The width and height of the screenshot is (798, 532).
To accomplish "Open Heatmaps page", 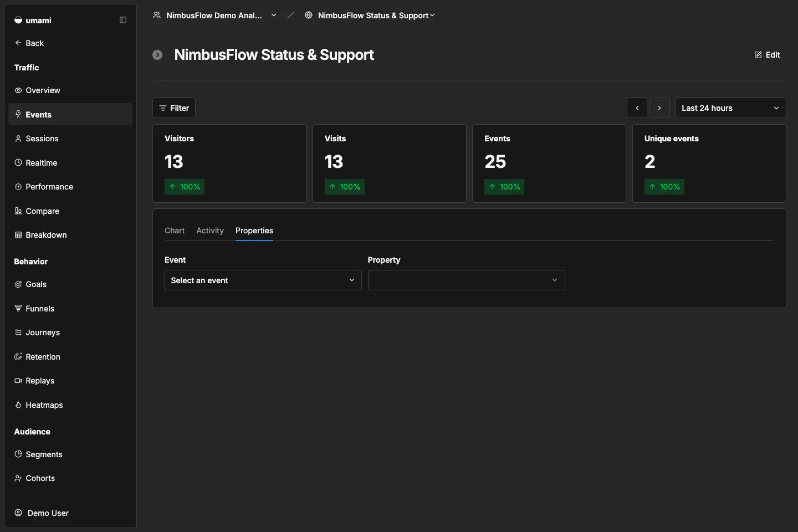I will [x=70, y=405].
